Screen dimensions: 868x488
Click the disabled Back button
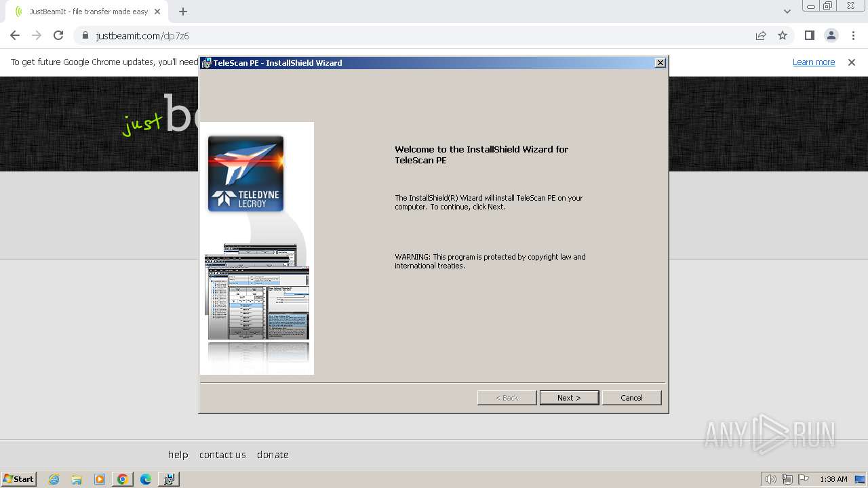click(507, 398)
